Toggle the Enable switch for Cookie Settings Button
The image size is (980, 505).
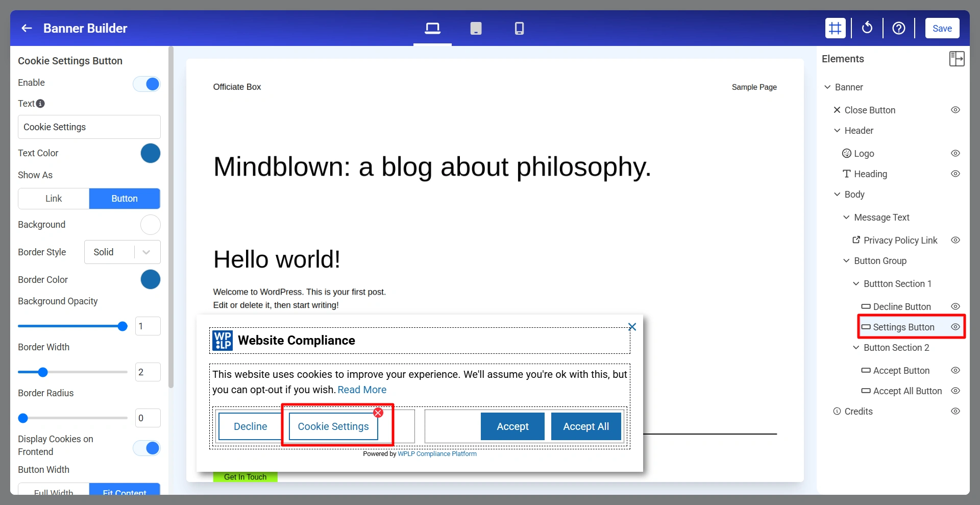[146, 84]
